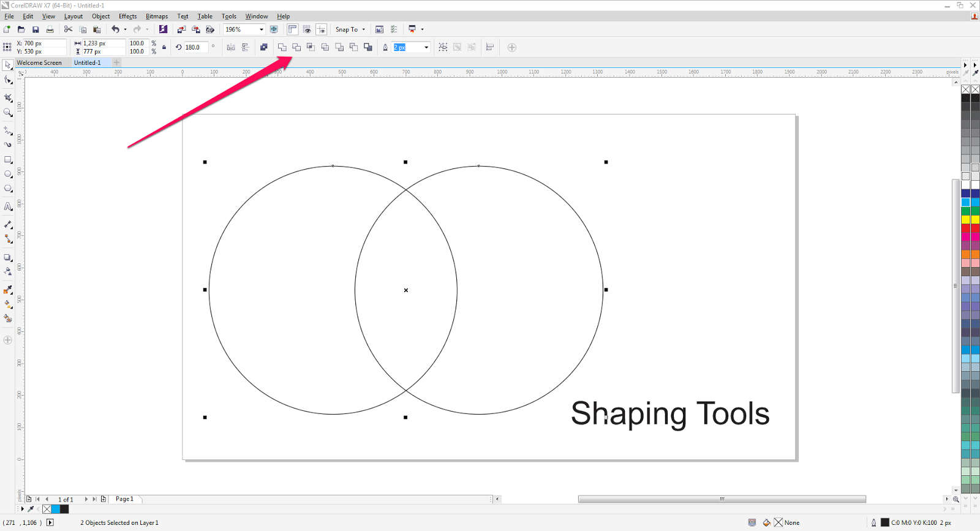
Task: Open the Bitmaps menu
Action: pos(157,17)
